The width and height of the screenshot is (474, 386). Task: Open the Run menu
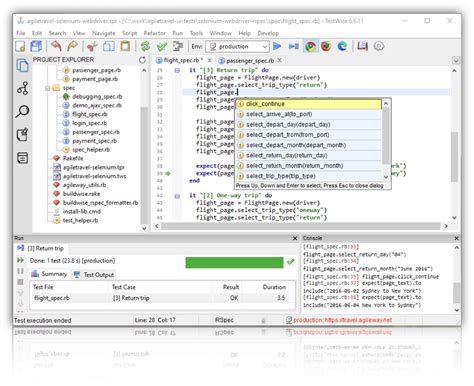click(x=177, y=33)
